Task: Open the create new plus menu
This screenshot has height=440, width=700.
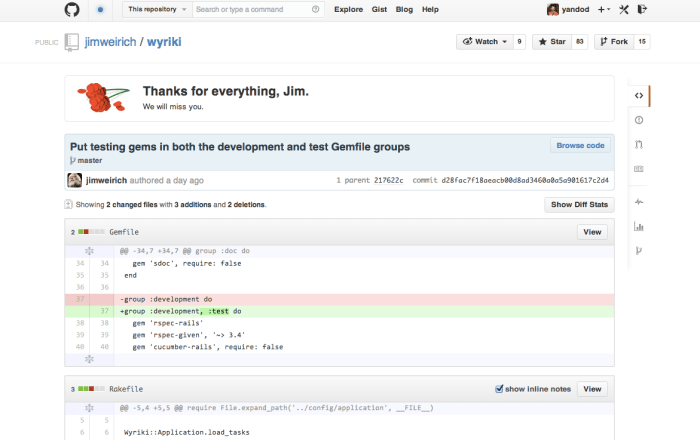Action: 604,9
